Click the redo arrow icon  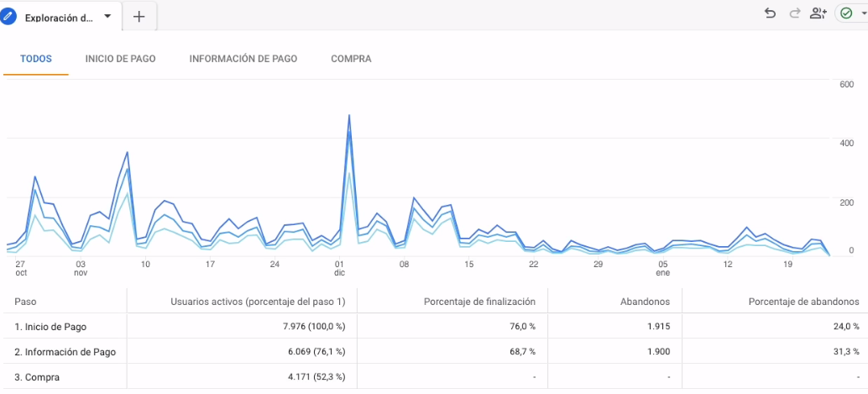794,13
